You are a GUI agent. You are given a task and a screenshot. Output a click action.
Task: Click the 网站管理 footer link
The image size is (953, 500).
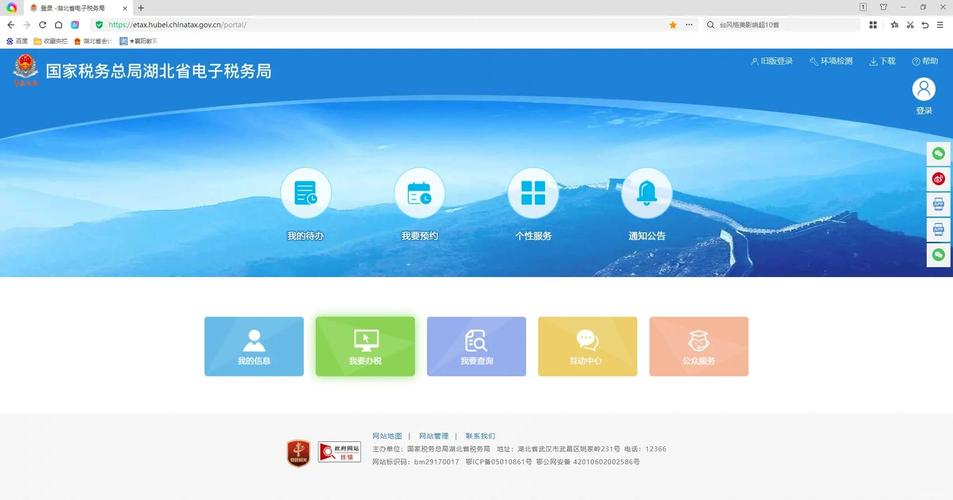point(433,436)
